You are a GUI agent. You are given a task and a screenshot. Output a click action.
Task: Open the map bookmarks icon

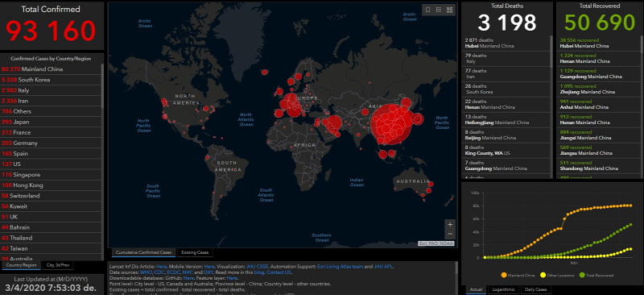427,10
